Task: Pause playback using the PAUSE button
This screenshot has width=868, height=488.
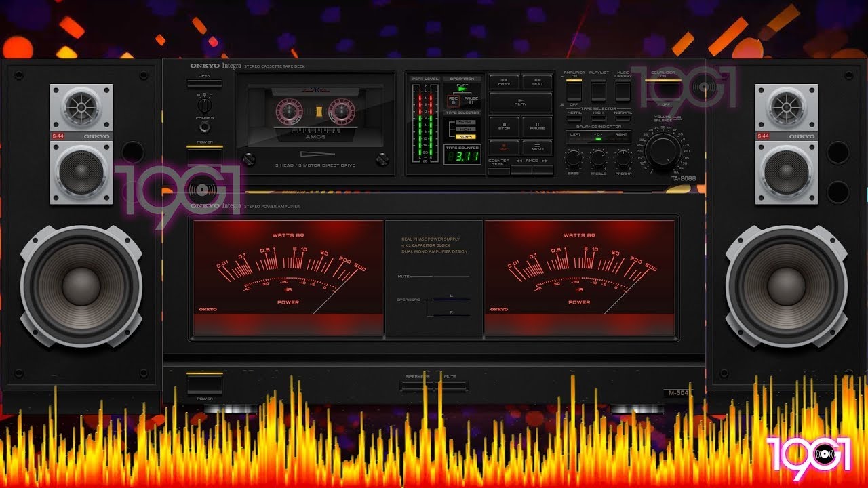Action: tap(537, 126)
